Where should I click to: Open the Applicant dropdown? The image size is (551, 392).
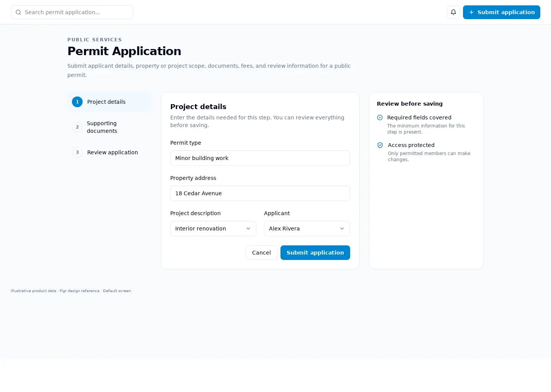[307, 229]
